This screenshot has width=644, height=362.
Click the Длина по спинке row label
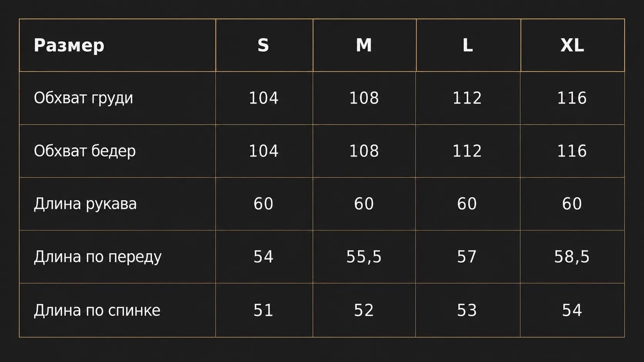pyautogui.click(x=97, y=310)
